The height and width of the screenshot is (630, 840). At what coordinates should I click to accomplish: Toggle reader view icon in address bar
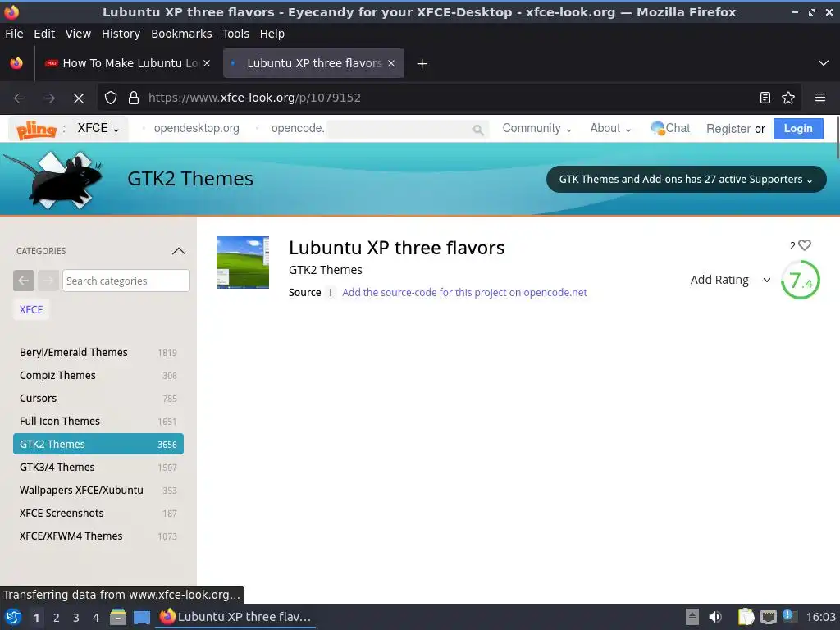(x=765, y=98)
